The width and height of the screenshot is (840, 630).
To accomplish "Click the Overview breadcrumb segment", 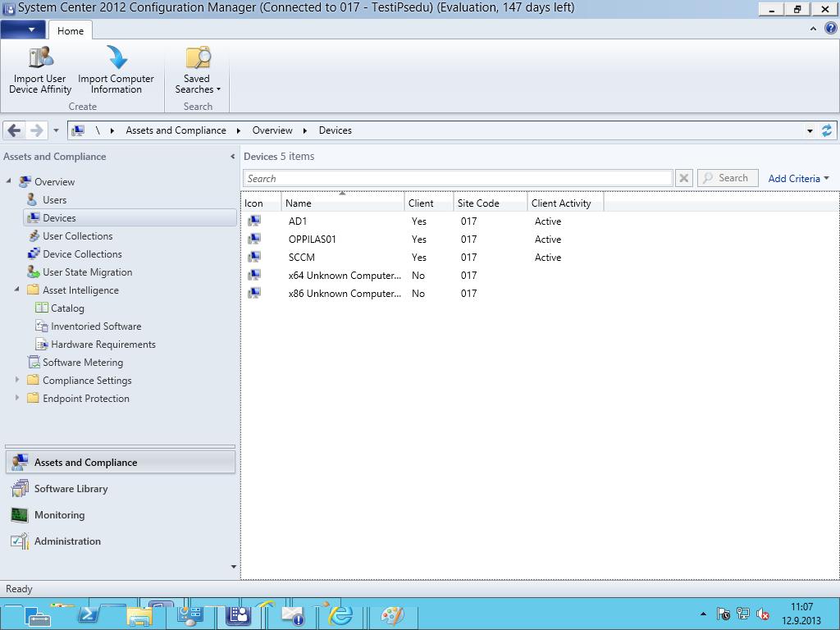I will [272, 130].
